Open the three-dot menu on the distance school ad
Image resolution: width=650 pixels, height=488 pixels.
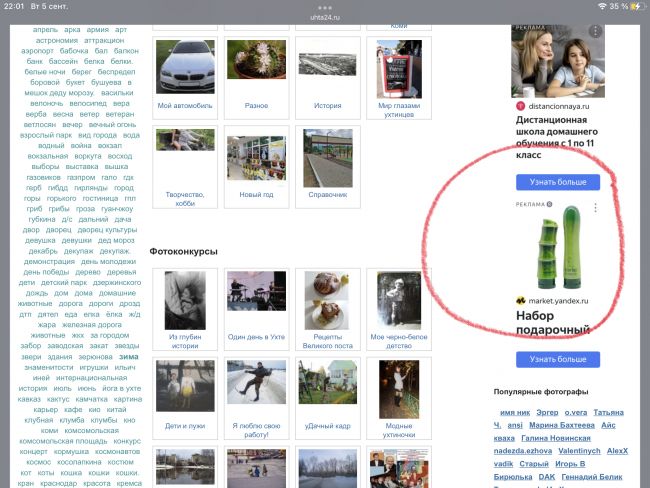click(x=595, y=31)
